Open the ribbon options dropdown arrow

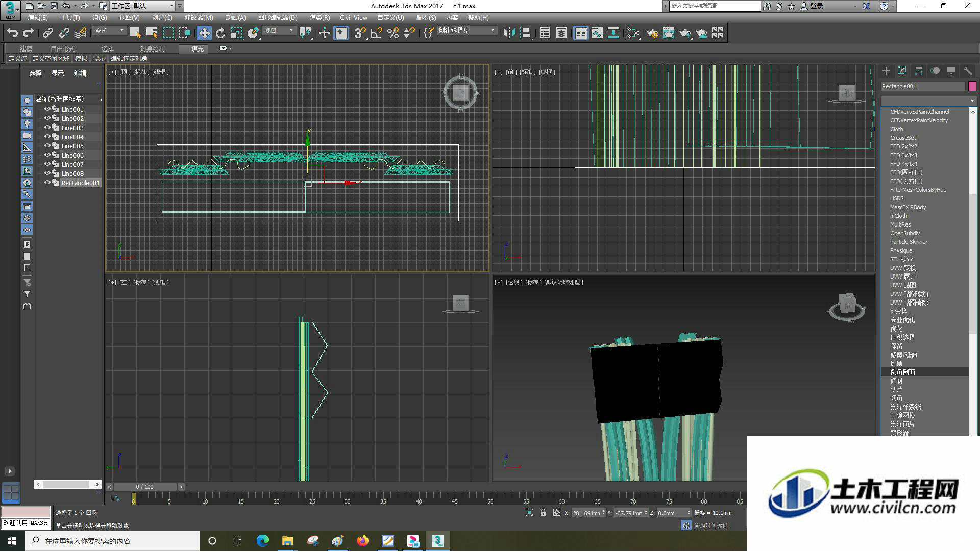point(230,48)
